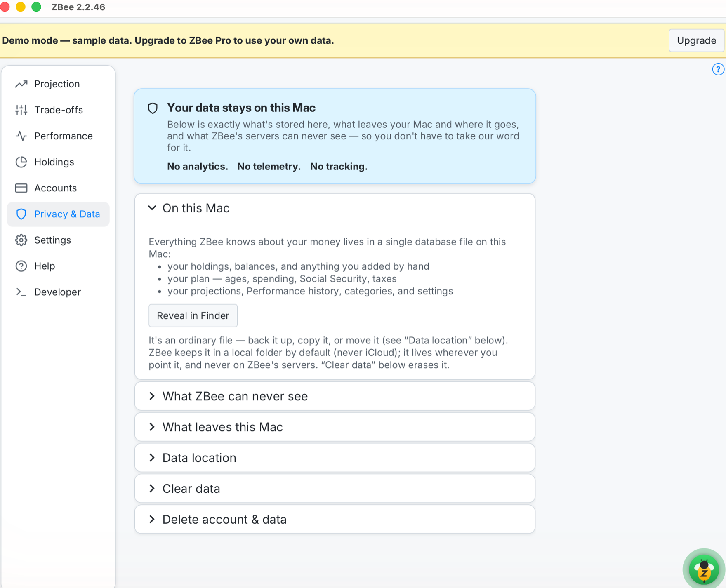Click the 'ZBee 2.2.46' window title

78,7
